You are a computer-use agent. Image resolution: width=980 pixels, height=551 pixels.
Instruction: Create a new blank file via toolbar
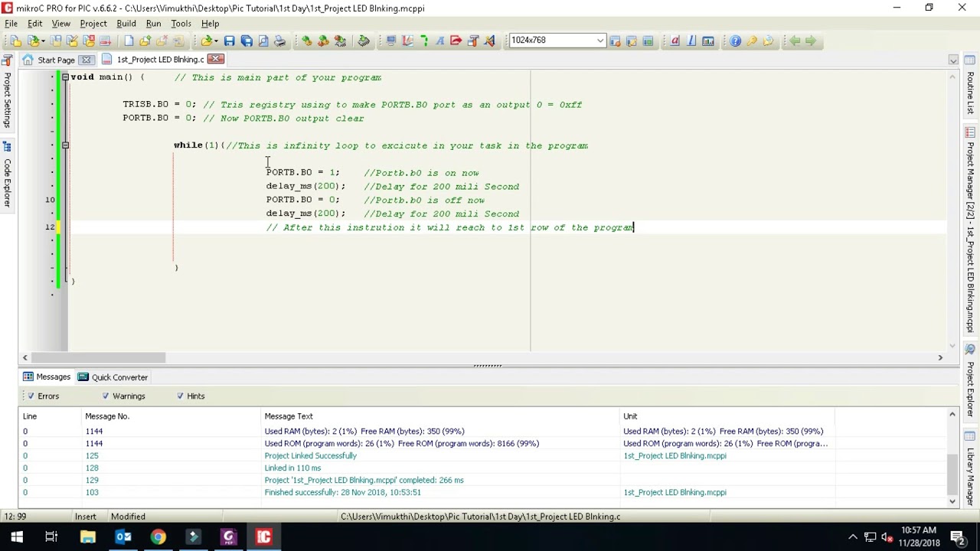tap(129, 41)
